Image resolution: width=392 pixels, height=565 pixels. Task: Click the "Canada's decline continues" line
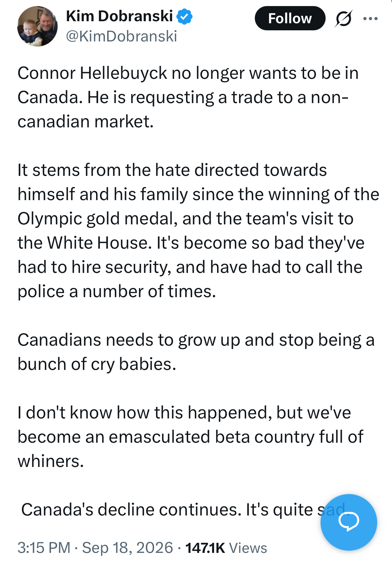coord(183,510)
